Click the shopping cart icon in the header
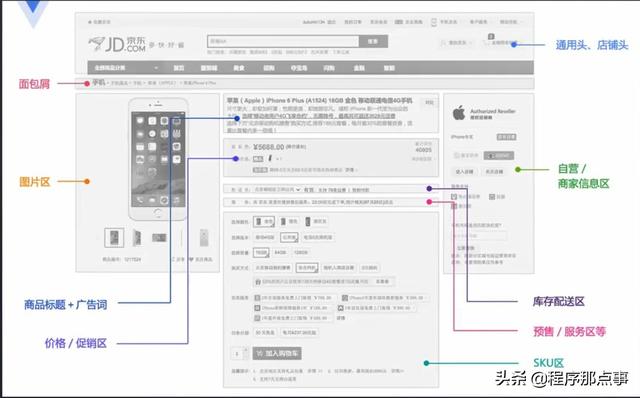640x398 pixels. coord(485,42)
